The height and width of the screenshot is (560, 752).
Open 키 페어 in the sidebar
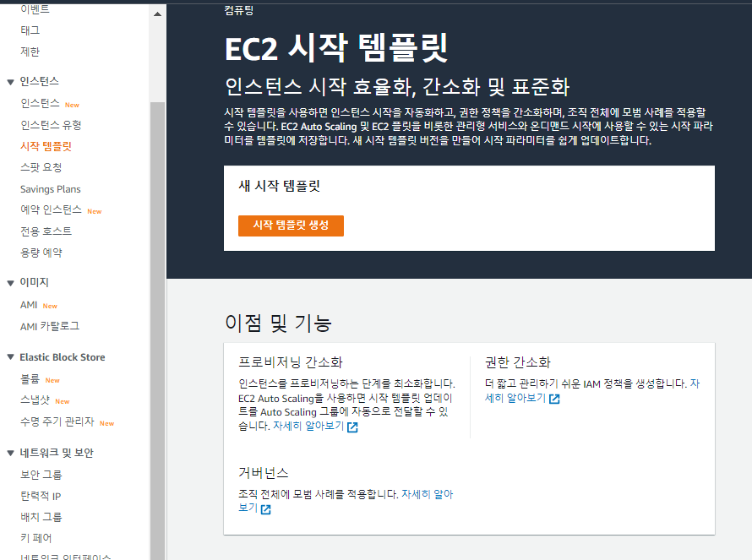tap(36, 538)
